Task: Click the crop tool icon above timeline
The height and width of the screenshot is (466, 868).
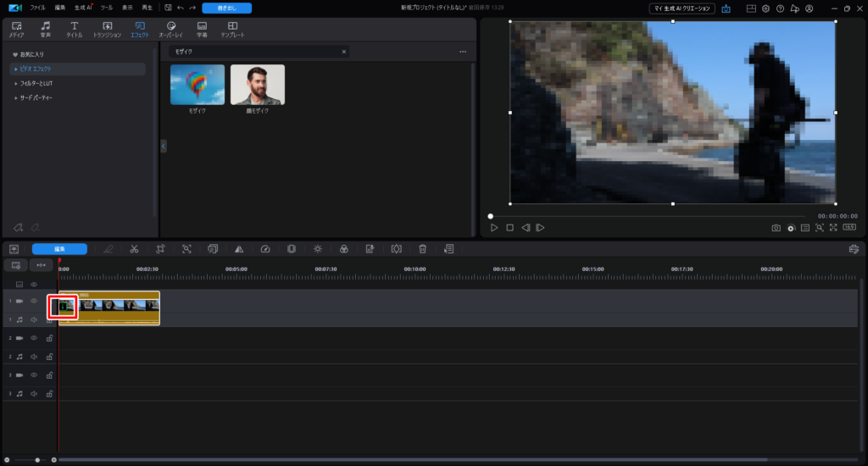Action: pos(160,249)
